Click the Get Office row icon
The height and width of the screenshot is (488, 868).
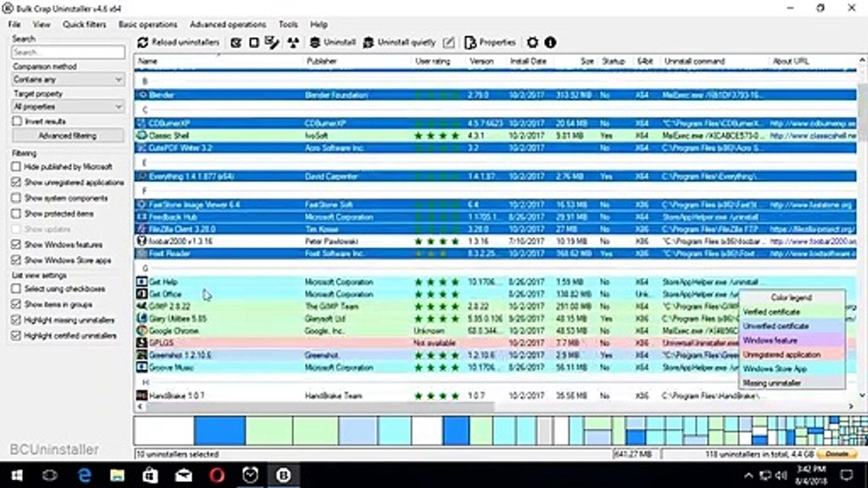tap(142, 294)
